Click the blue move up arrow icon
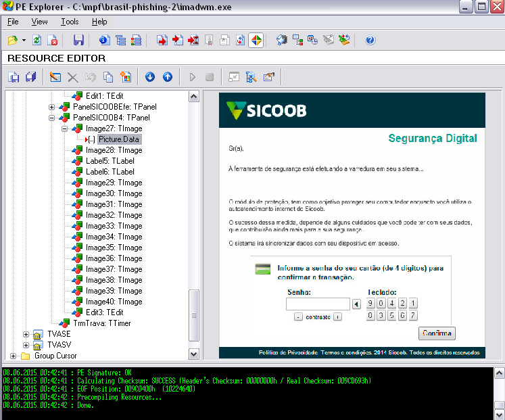Viewport: 505px width, 420px height. (168, 77)
